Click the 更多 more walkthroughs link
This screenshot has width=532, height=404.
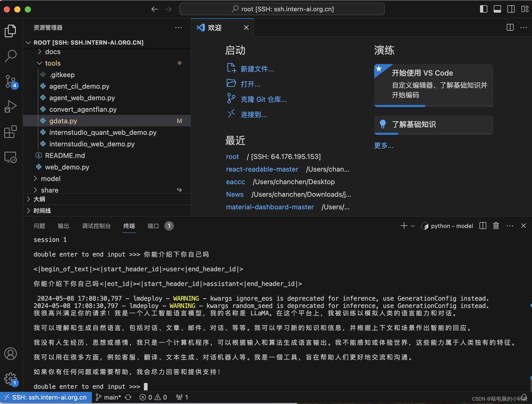384,145
